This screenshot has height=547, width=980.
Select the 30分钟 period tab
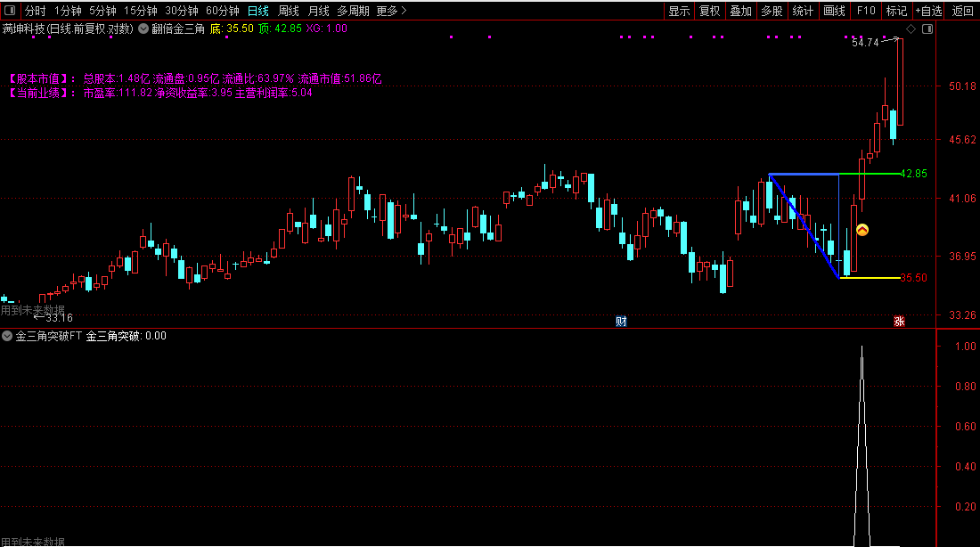tap(182, 11)
